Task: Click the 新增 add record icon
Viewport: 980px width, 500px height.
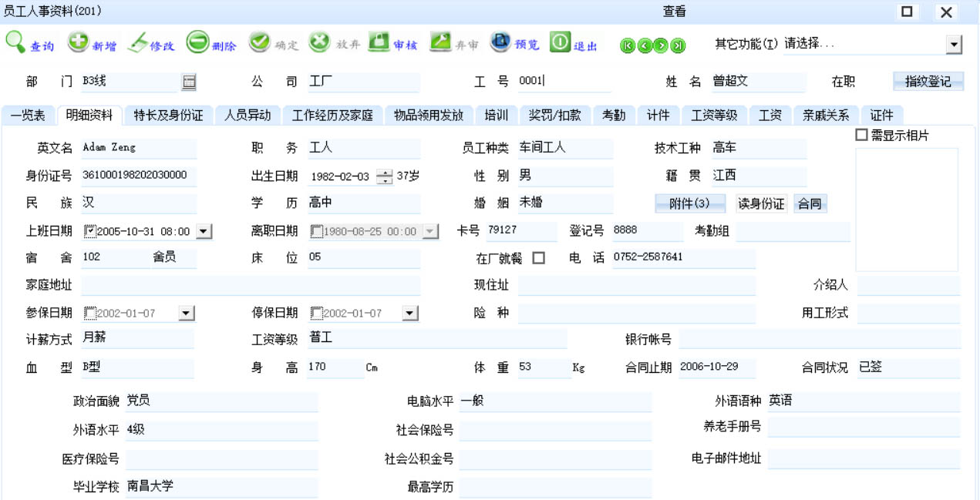Action: [x=78, y=42]
